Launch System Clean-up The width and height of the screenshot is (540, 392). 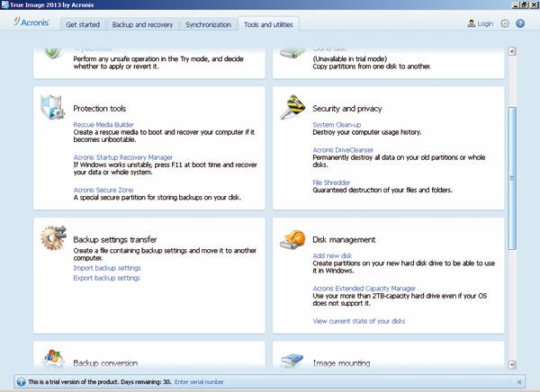(337, 125)
